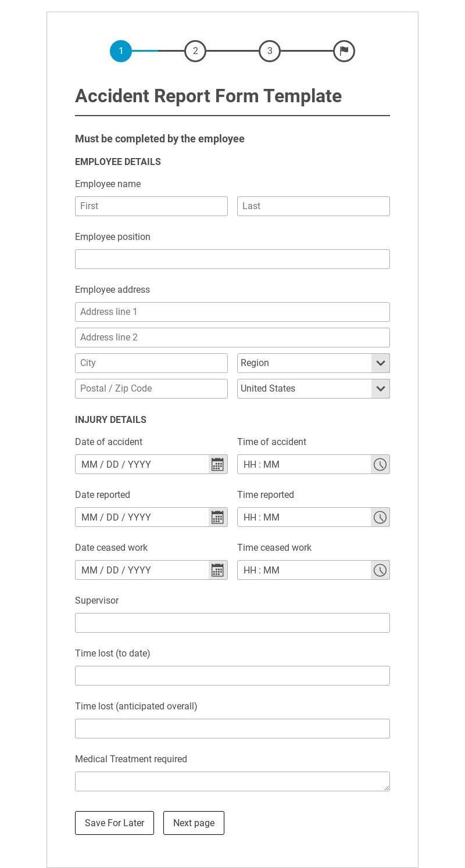
Task: Click the Save For Later button
Action: point(115,823)
